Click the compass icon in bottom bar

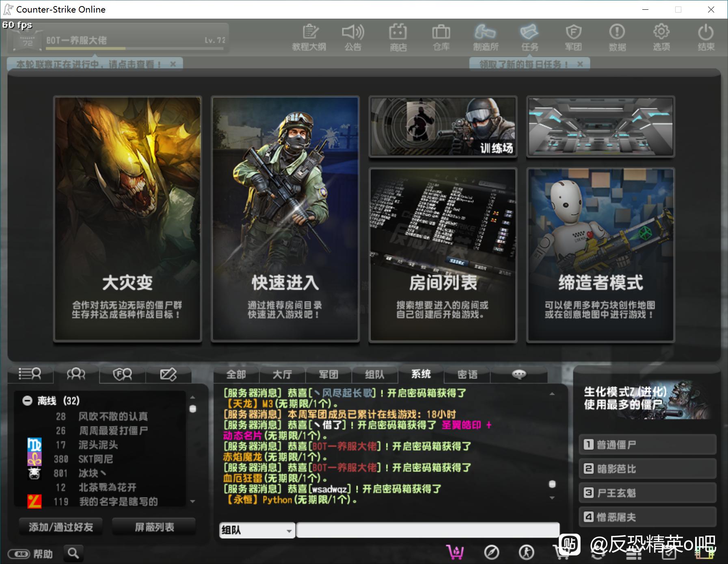(x=491, y=552)
